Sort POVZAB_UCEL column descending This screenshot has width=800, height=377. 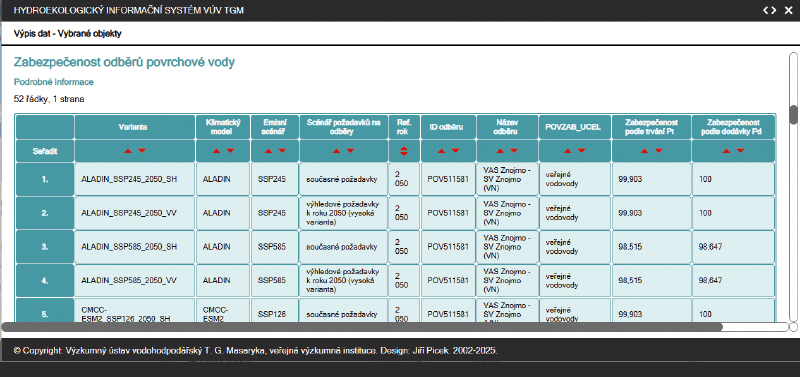tap(581, 151)
